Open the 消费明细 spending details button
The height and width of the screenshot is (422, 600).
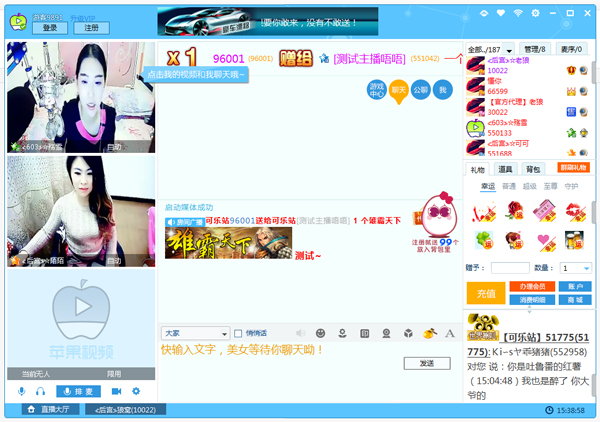pos(532,300)
